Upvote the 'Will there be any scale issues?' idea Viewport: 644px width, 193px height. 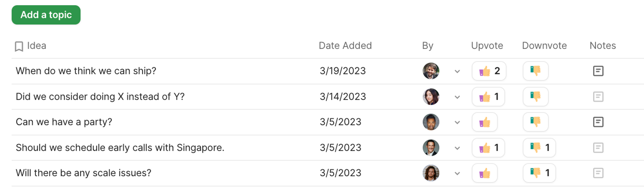coord(485,173)
